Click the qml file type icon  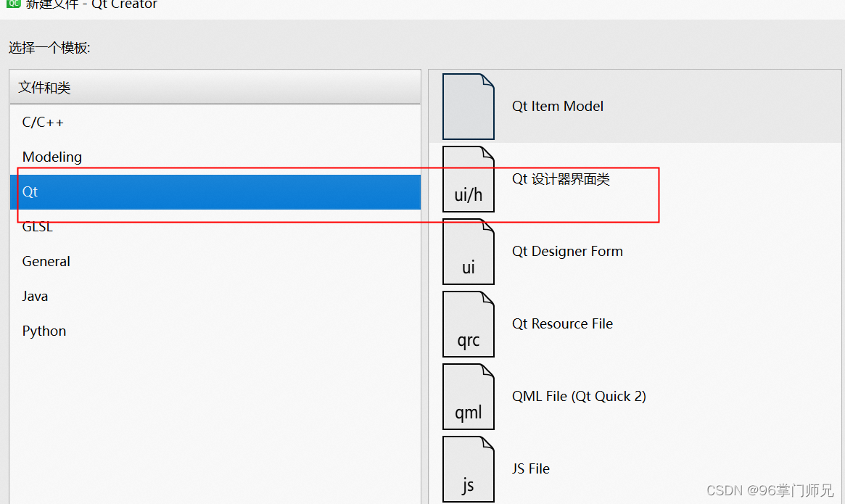(x=468, y=396)
